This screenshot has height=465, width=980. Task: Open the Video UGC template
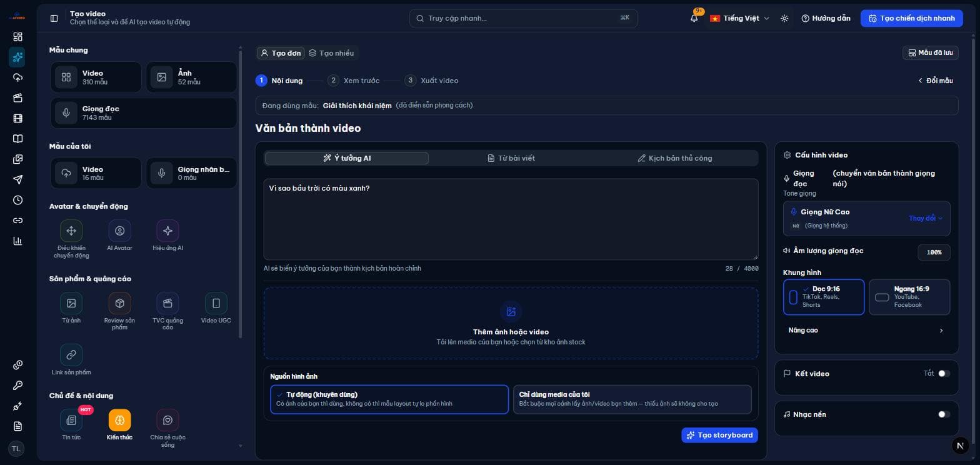coord(216,303)
